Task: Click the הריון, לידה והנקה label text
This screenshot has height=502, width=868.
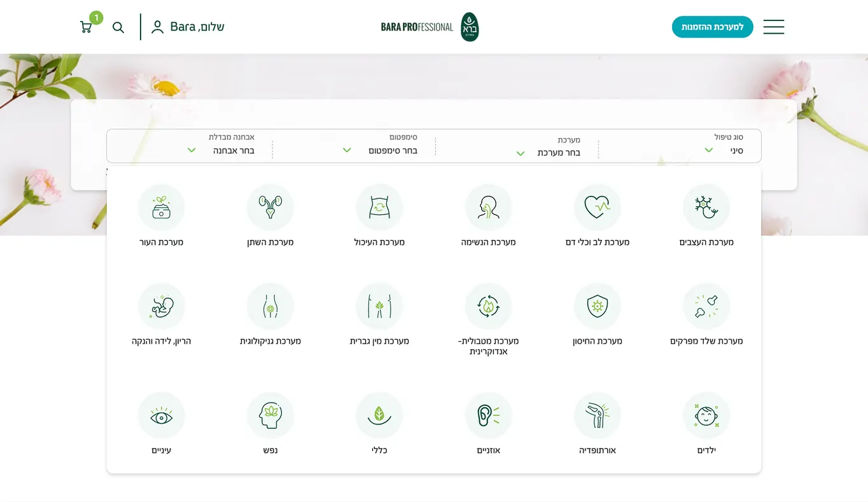Action: coord(161,341)
